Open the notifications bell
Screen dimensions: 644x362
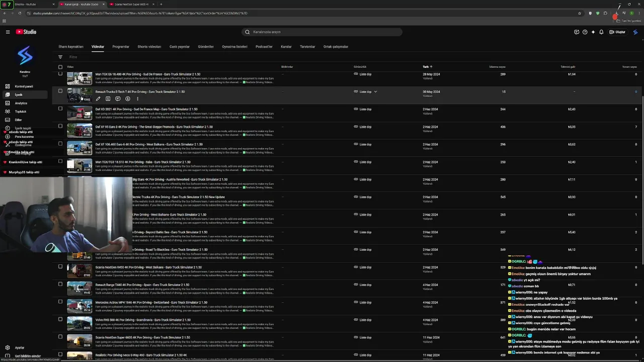pos(601,32)
